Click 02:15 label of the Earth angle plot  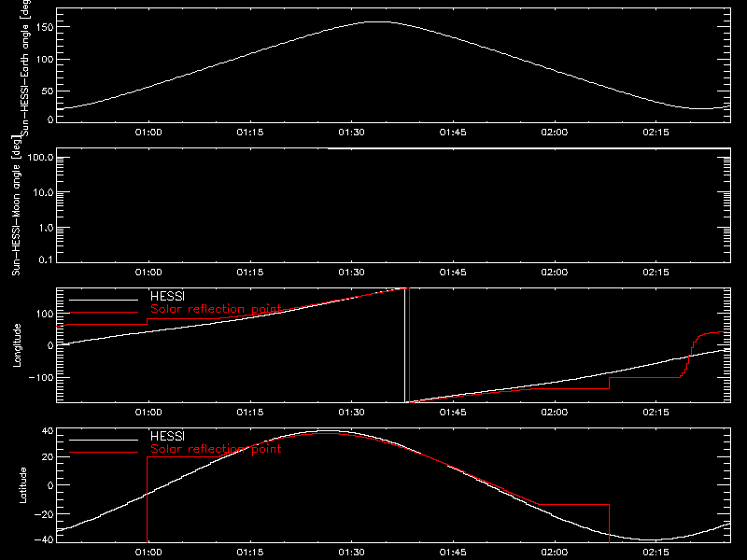coord(656,133)
